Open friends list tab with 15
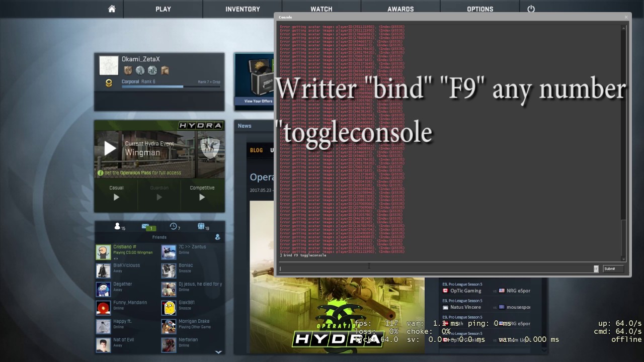Screen dimensions: 644x362 pos(120,227)
